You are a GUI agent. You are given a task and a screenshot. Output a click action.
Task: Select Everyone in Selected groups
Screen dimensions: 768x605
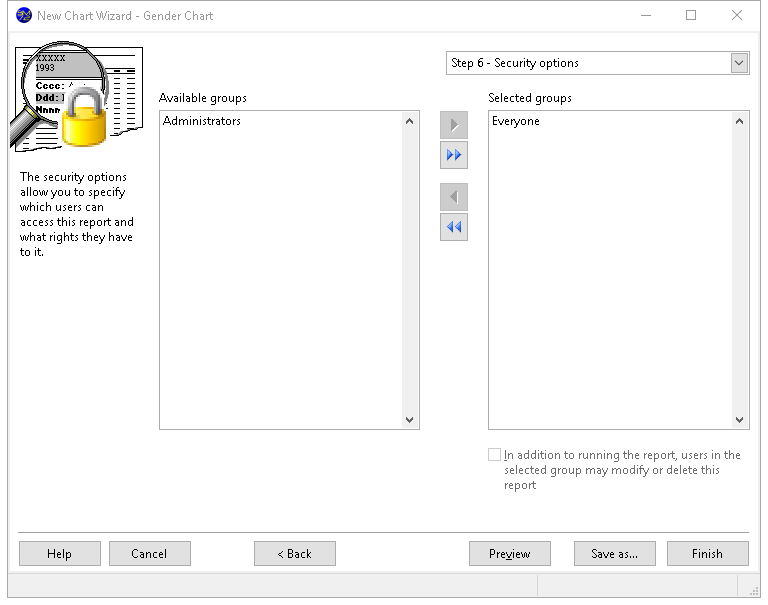(516, 121)
